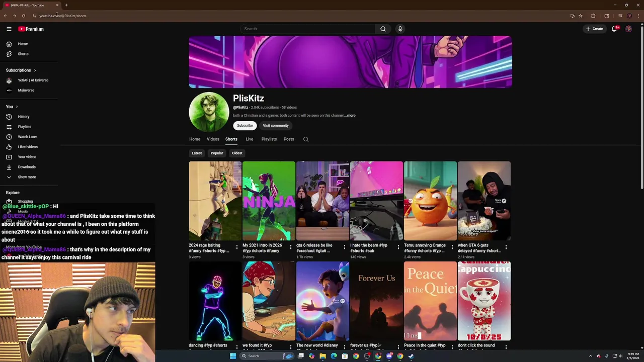This screenshot has width=644, height=362.
Task: Bookmark this page with the star
Action: 581,16
